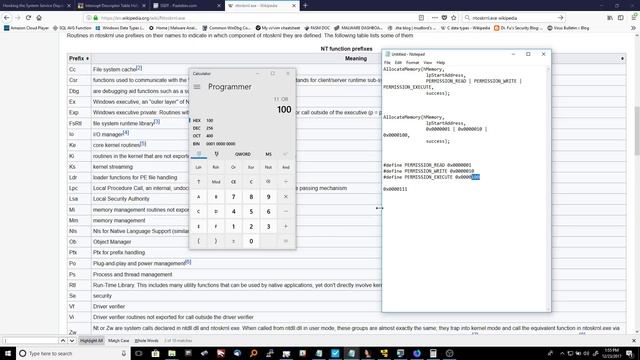
Task: Select the BIN number base
Action: click(242, 144)
